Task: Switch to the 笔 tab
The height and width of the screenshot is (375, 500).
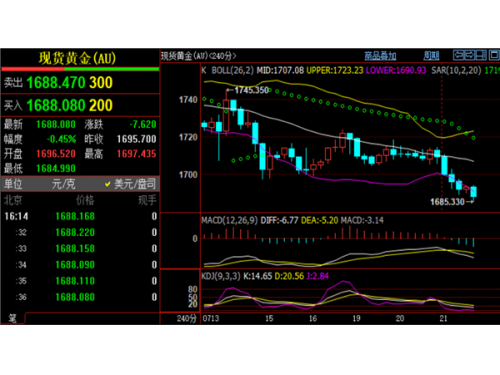Action: [x=12, y=318]
